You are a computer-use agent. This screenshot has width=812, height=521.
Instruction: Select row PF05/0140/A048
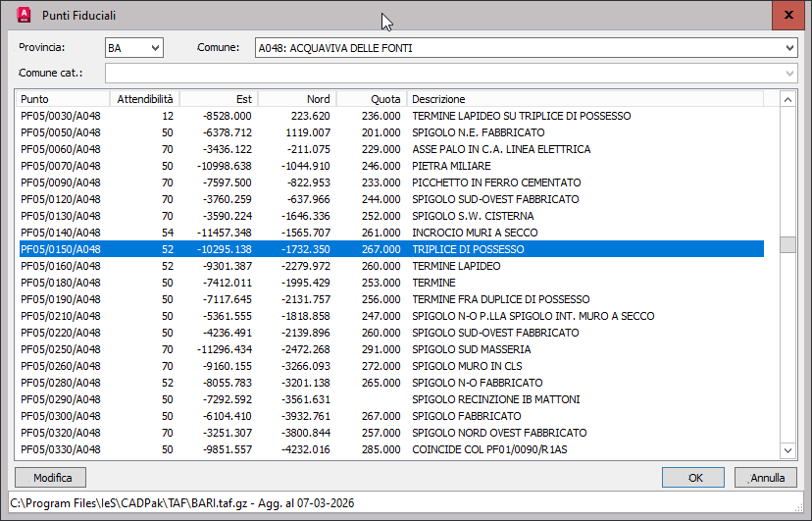click(x=391, y=233)
